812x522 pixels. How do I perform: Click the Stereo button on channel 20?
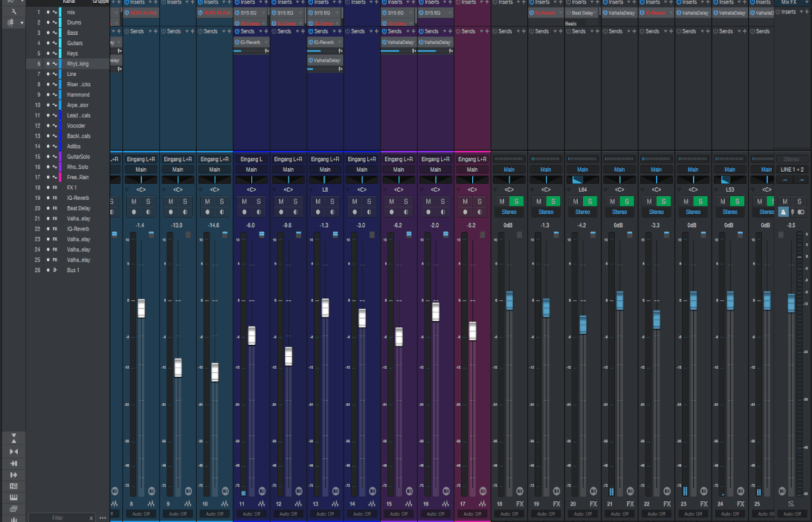point(582,212)
